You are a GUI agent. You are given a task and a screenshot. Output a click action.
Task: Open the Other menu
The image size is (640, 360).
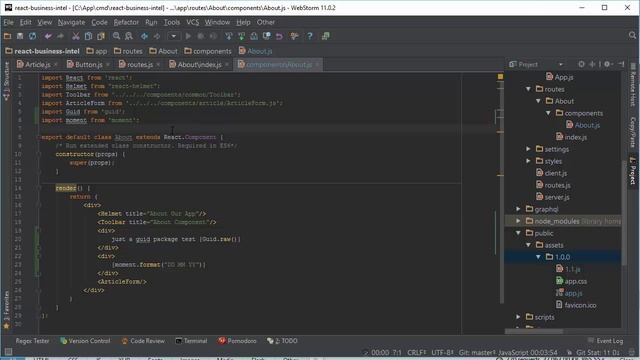click(266, 22)
